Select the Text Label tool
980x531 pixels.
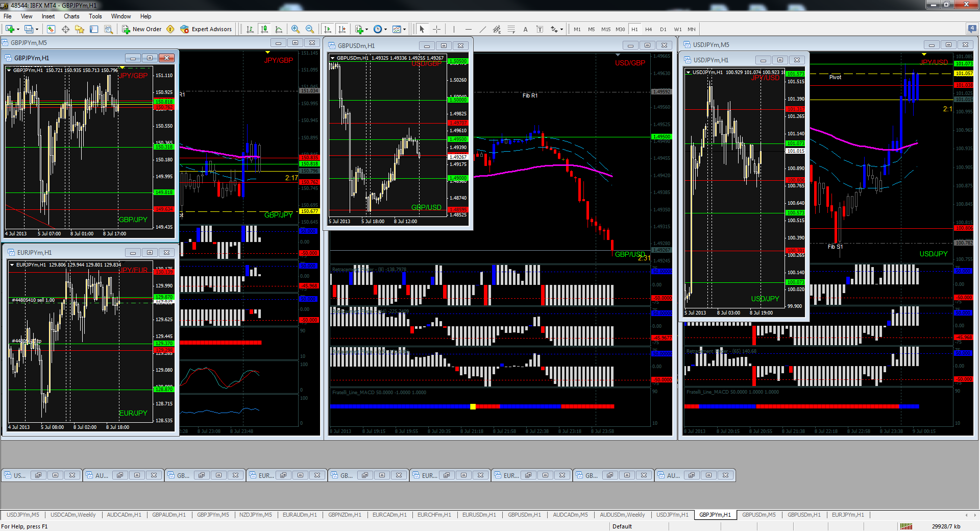540,29
